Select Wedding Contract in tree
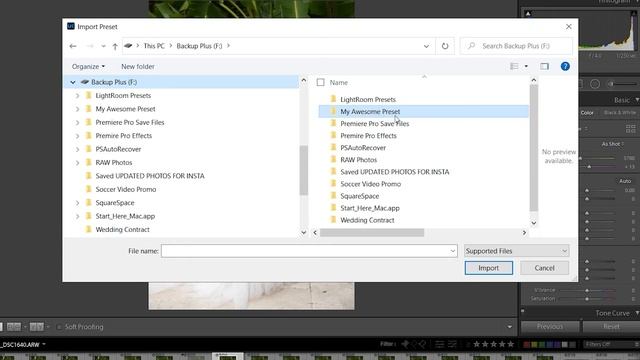 pos(122,229)
